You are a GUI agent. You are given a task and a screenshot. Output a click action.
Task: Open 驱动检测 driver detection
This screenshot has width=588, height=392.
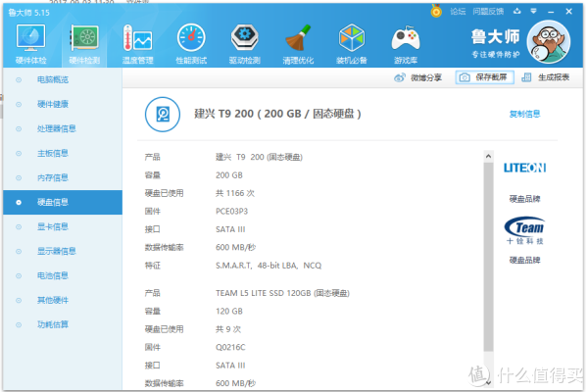(x=244, y=43)
